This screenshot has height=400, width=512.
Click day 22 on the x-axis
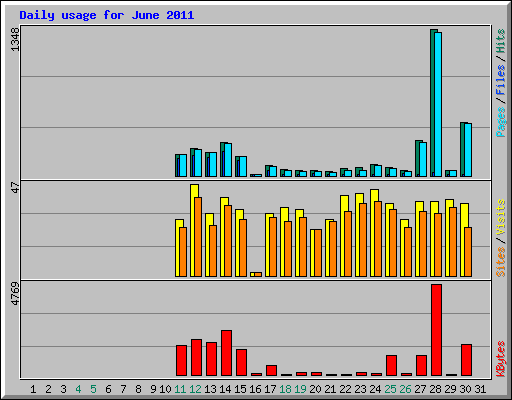(x=345, y=389)
